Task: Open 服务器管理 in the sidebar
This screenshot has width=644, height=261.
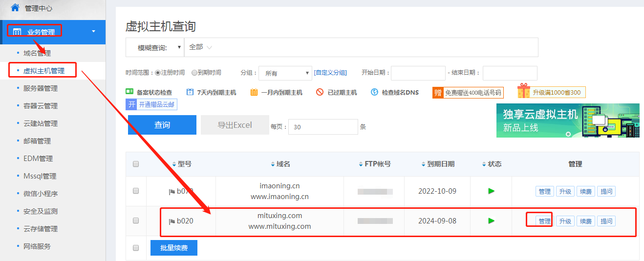Action: point(41,88)
